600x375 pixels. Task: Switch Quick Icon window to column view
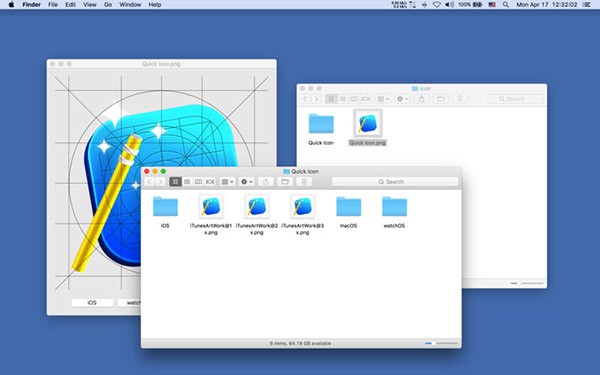tap(198, 181)
